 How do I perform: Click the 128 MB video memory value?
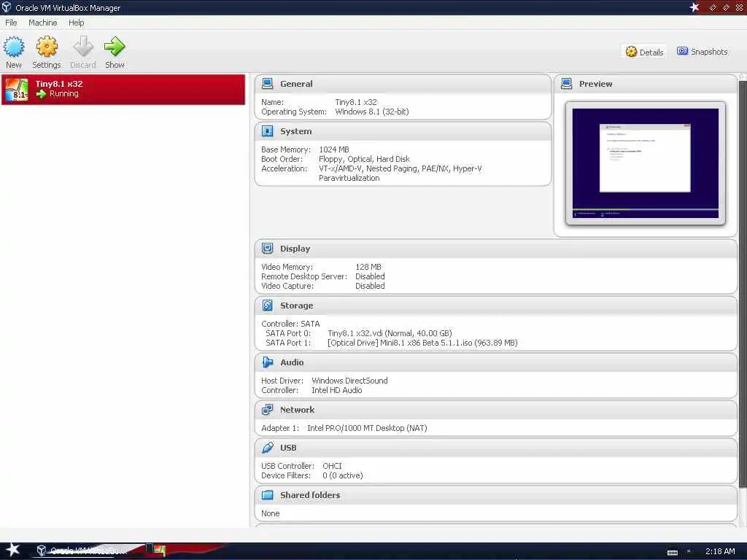(x=368, y=267)
